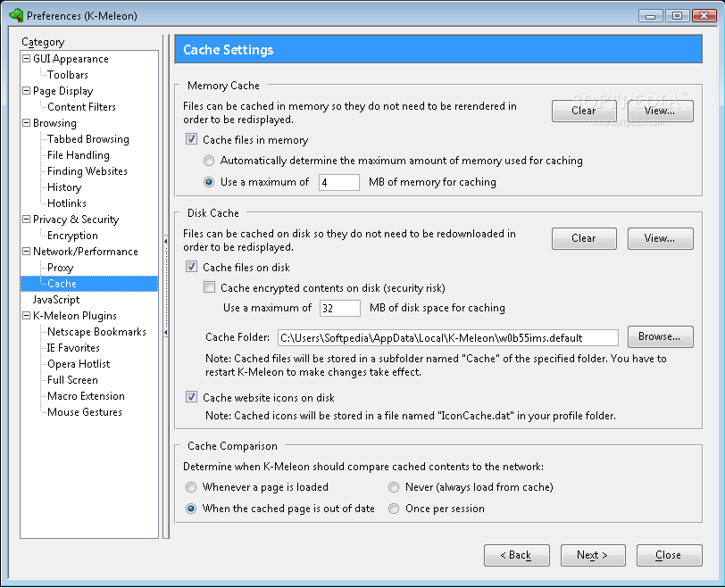Select Macro Extension in the tree
725x588 pixels.
(86, 396)
